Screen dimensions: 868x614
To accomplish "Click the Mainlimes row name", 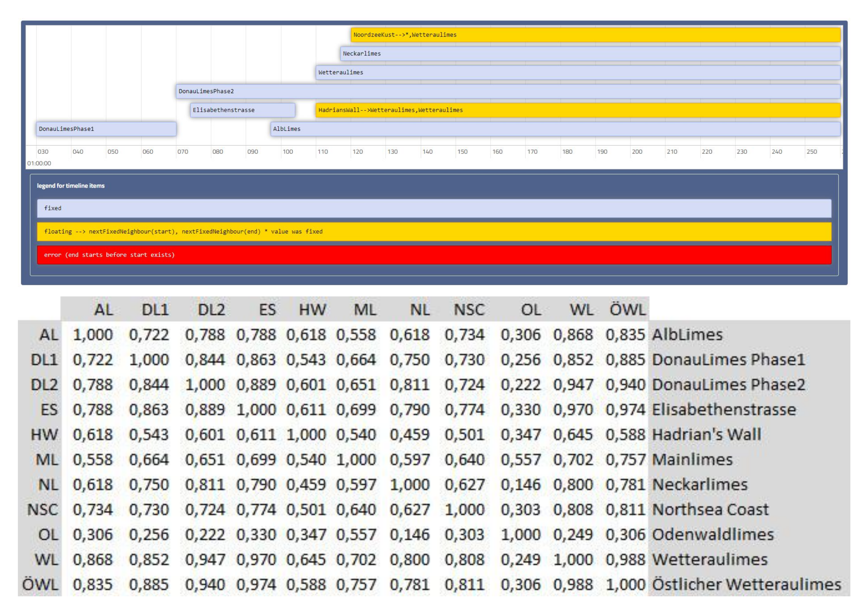I will 692,459.
